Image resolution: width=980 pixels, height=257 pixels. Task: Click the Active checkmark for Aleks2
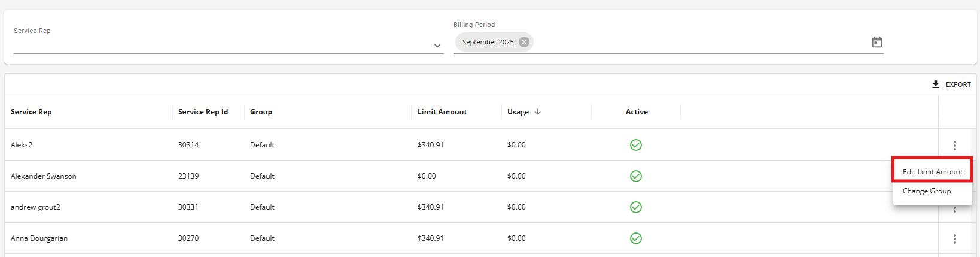click(x=636, y=145)
